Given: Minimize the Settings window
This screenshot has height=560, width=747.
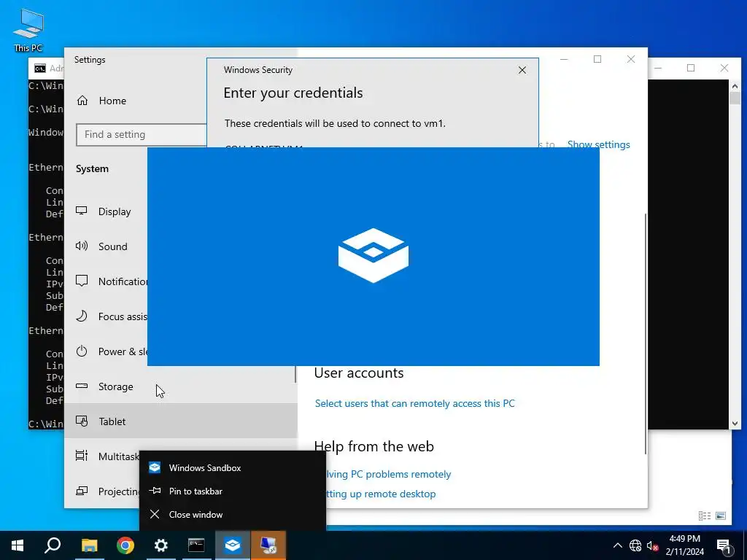Looking at the screenshot, I should coord(564,59).
